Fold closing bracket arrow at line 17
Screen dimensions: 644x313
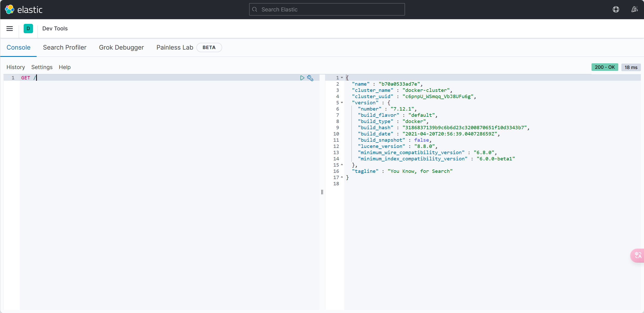342,177
